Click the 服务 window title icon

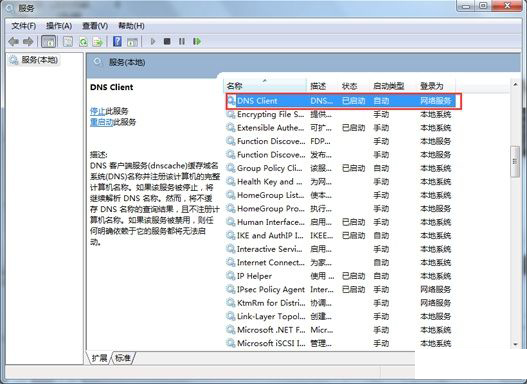coord(9,8)
